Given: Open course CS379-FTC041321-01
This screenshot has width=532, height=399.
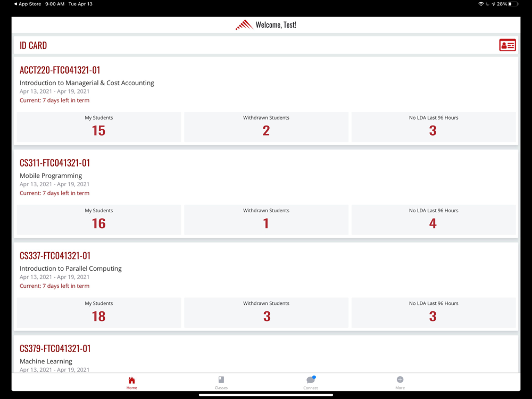Looking at the screenshot, I should coord(55,348).
